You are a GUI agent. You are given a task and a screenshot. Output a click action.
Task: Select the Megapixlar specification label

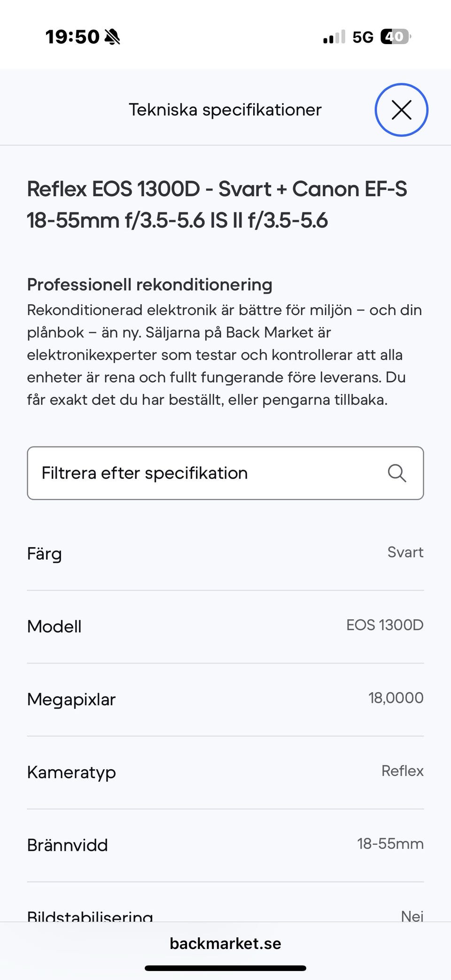71,699
